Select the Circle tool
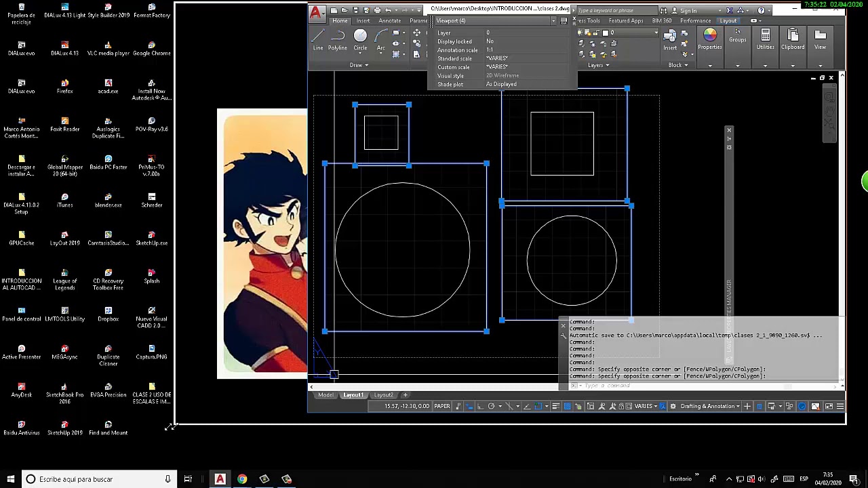Viewport: 868px width, 488px height. [360, 39]
